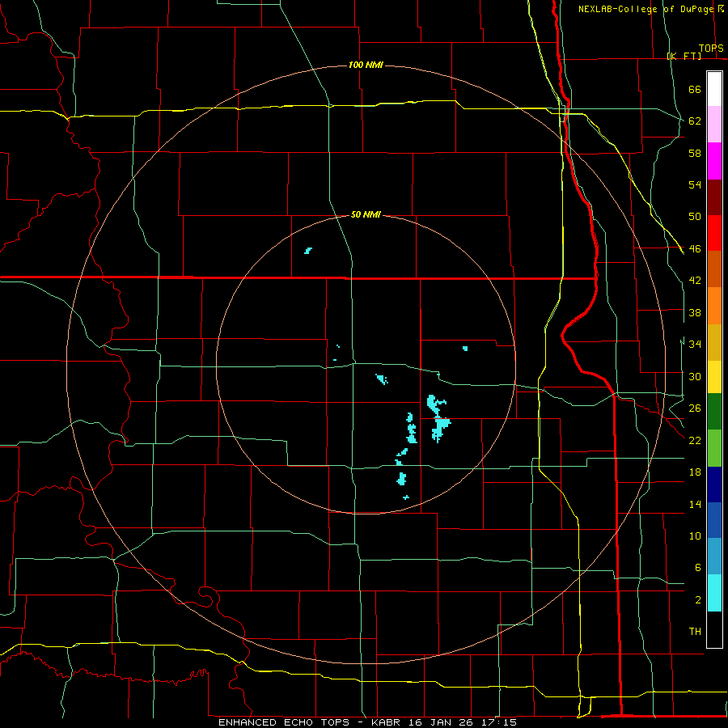728x728 pixels.
Task: Pick the magenta swatch in the legend
Action: (x=714, y=161)
